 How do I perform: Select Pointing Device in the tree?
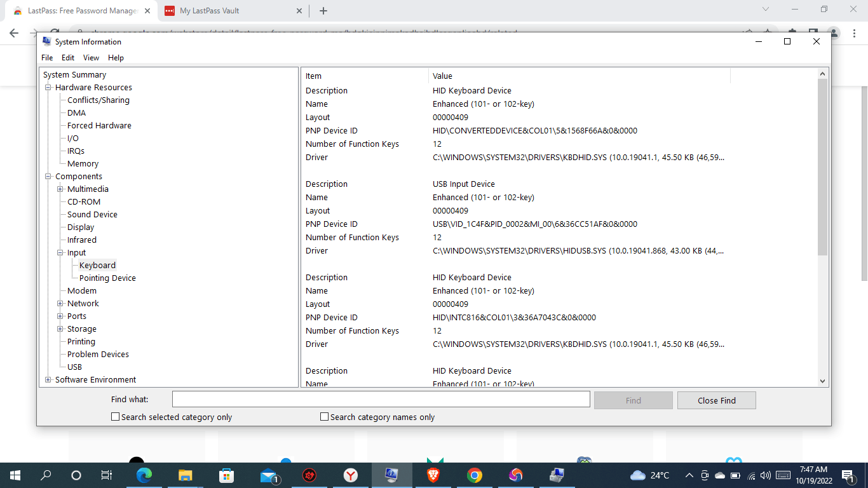point(106,278)
